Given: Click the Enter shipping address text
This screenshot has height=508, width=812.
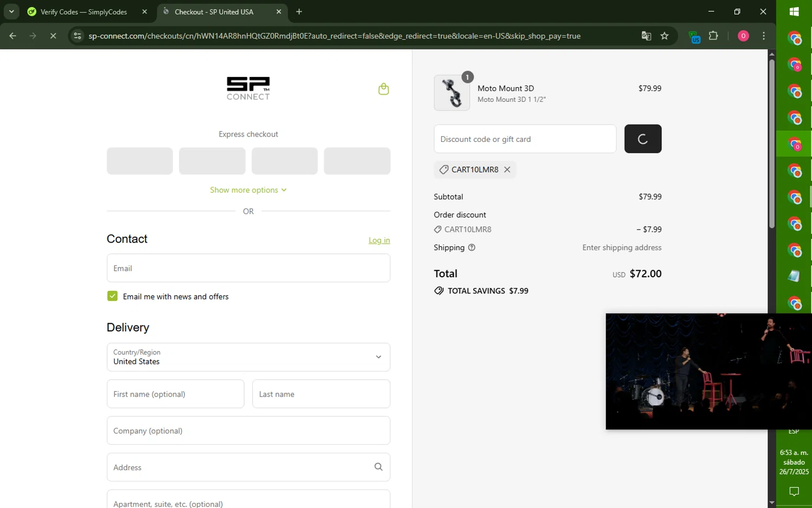Looking at the screenshot, I should tap(622, 248).
